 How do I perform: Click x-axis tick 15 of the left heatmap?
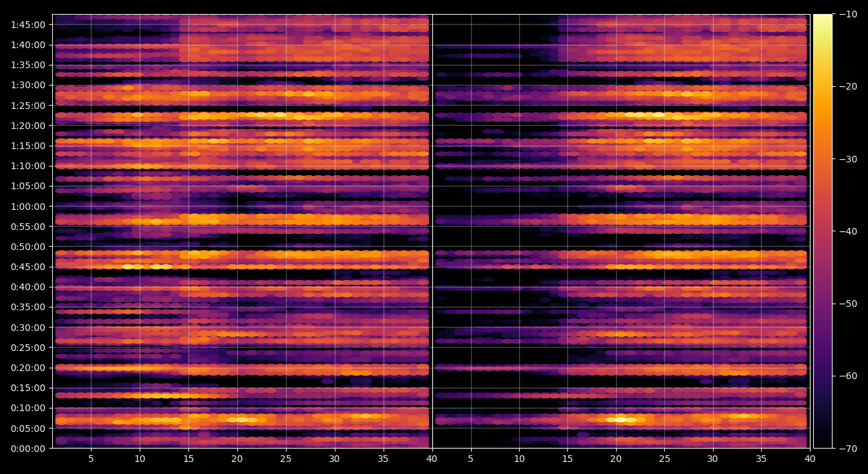188,459
